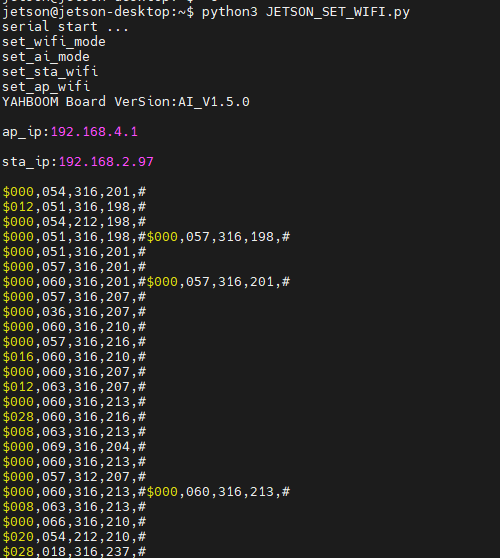This screenshot has height=558, width=500.
Task: Click data line '$000,051,316,201,#'
Action: [74, 252]
